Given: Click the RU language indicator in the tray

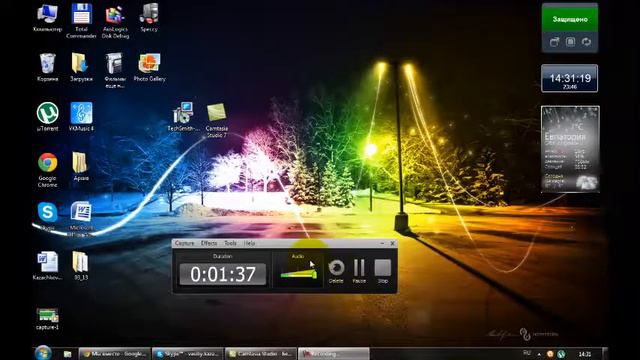Looking at the screenshot, I should 527,353.
